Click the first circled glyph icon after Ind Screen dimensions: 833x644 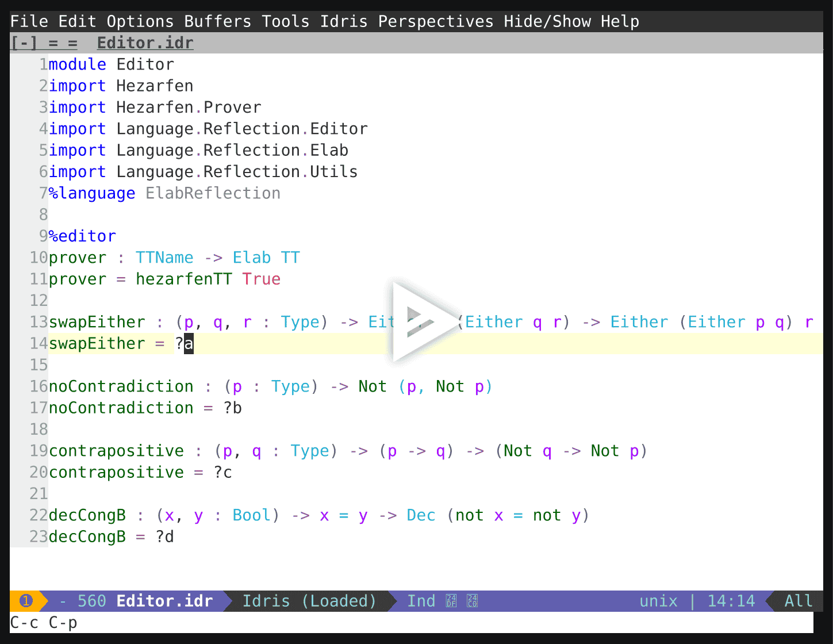pos(451,601)
